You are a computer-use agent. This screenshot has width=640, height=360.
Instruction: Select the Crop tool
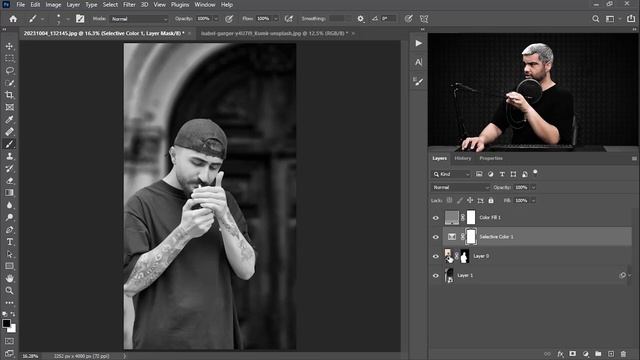[x=9, y=95]
